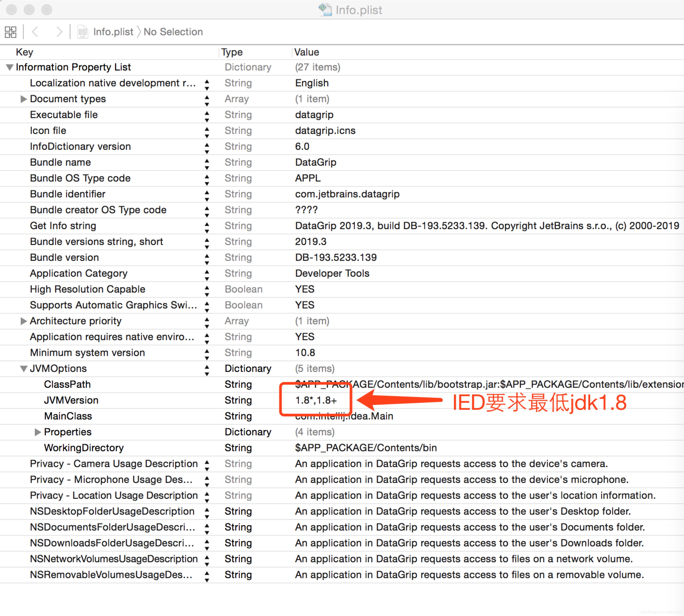Open key stepper for Bundle name row
This screenshot has height=616, width=684.
pos(207,165)
